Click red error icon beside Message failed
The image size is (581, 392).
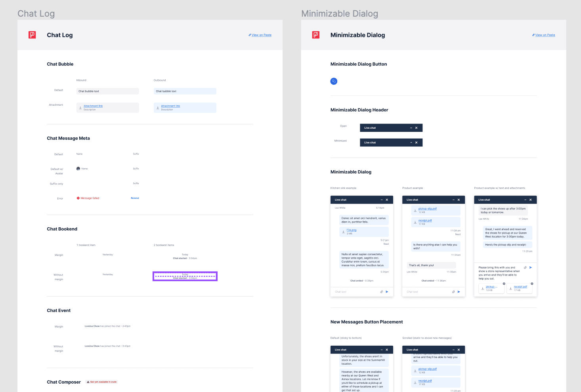(78, 198)
